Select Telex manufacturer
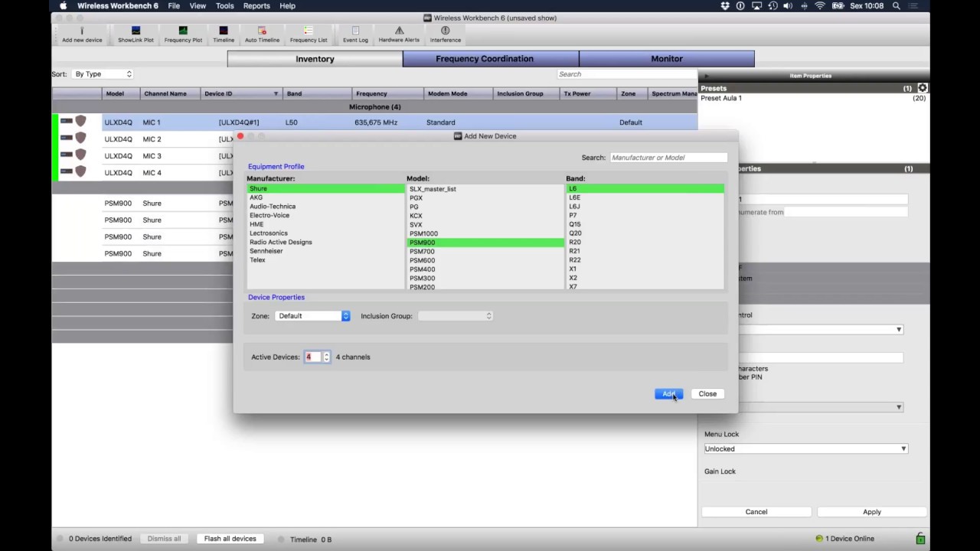 (x=325, y=260)
